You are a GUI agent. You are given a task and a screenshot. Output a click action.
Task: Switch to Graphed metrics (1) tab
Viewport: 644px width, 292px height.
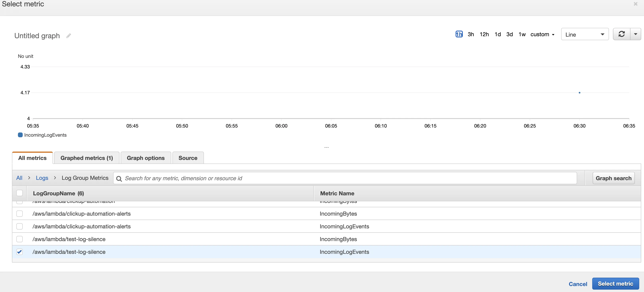pos(86,158)
